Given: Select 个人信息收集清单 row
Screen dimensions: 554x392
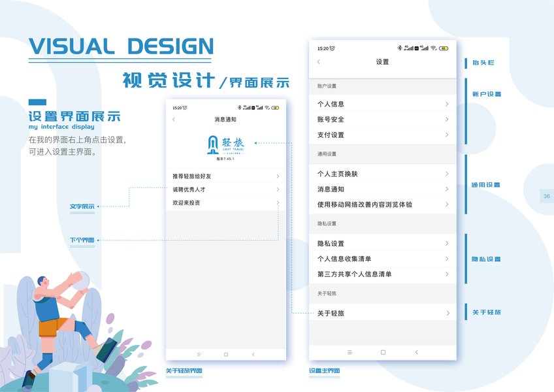Looking at the screenshot, I should pos(383,259).
